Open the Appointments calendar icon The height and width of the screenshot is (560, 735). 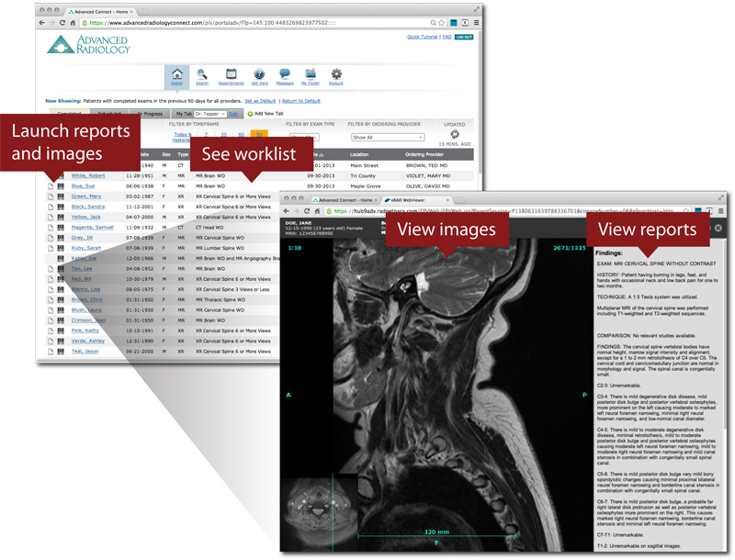pos(232,74)
